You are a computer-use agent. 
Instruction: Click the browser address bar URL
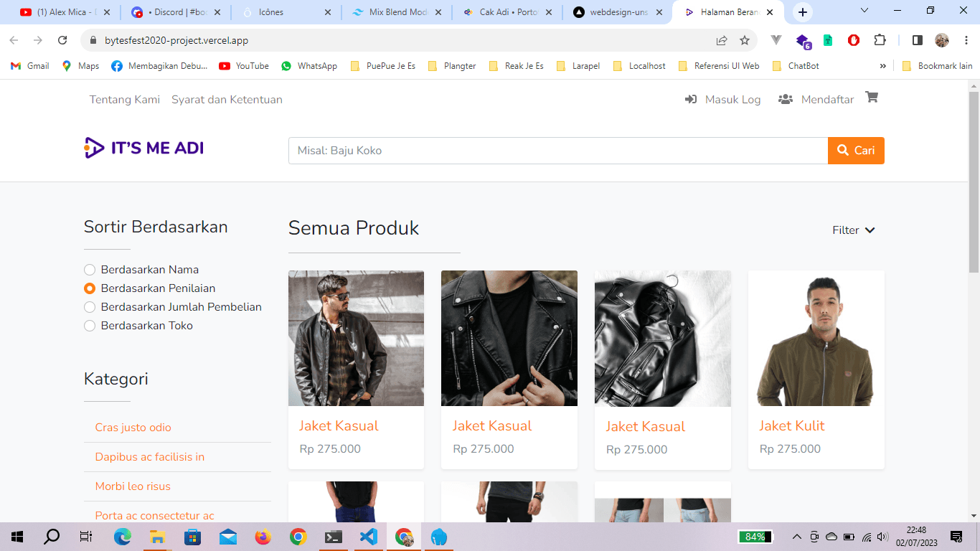click(176, 40)
